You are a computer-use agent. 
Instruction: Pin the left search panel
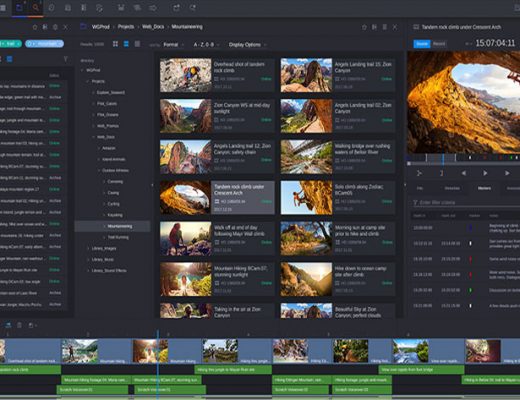[x=35, y=27]
